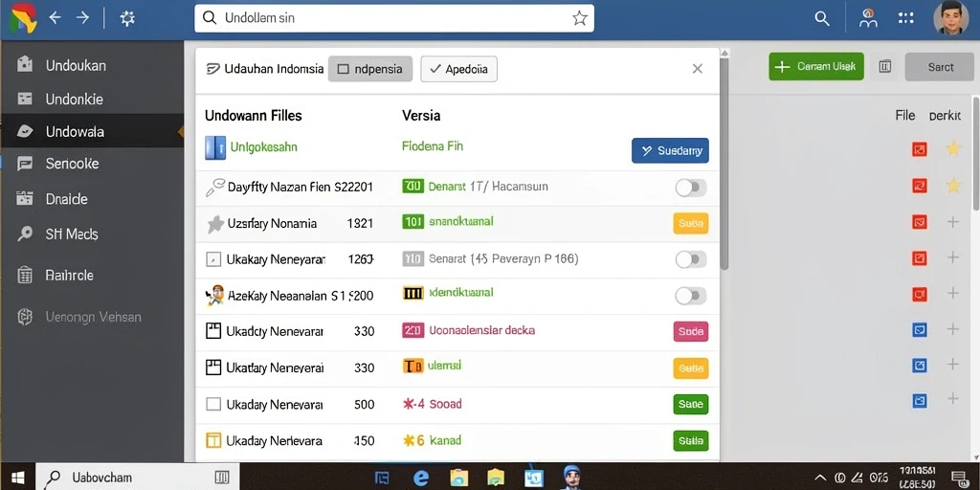
Task: Tick the checkbox next to Ukadary Nenevarai 500
Action: [x=213, y=405]
